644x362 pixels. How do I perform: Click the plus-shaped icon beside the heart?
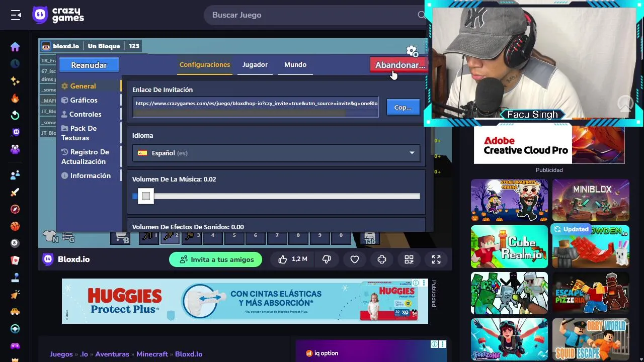[382, 259]
